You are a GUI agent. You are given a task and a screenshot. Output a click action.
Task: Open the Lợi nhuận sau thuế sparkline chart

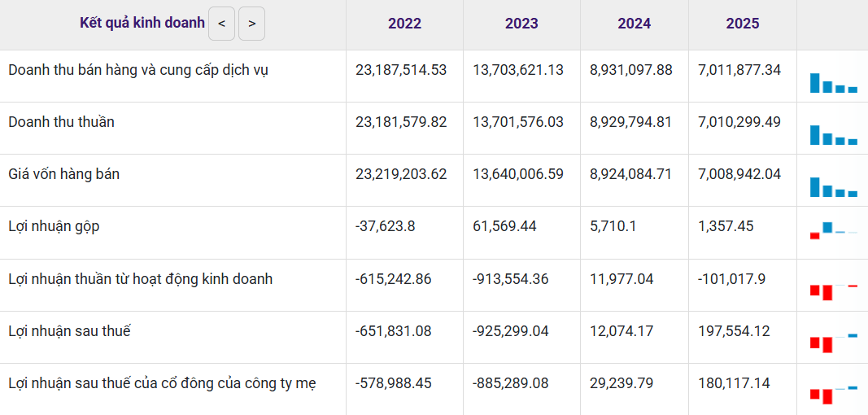coord(833,343)
